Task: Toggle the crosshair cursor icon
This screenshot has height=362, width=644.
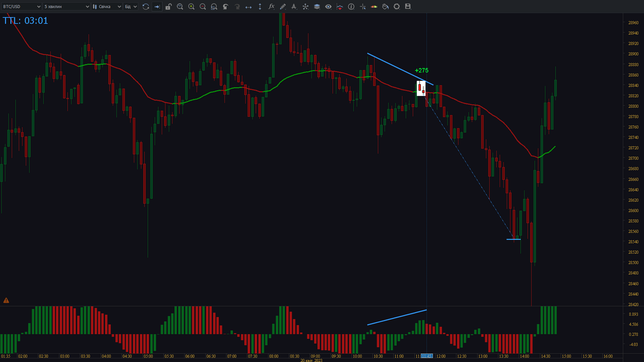Action: tap(362, 6)
